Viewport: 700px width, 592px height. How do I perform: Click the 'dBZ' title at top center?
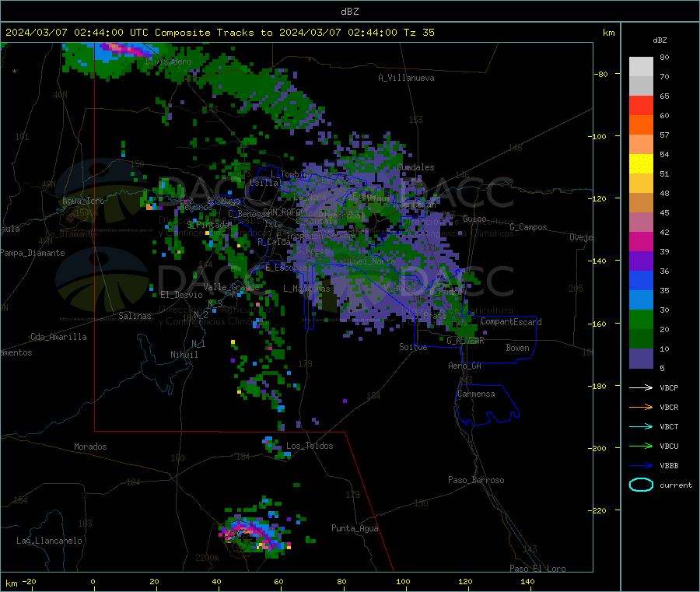click(x=349, y=12)
